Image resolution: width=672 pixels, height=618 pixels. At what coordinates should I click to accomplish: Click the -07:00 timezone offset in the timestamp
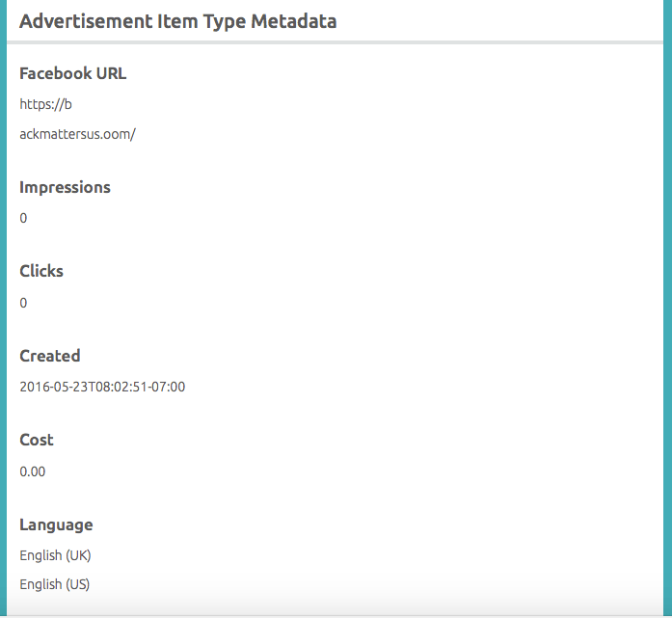pyautogui.click(x=167, y=387)
